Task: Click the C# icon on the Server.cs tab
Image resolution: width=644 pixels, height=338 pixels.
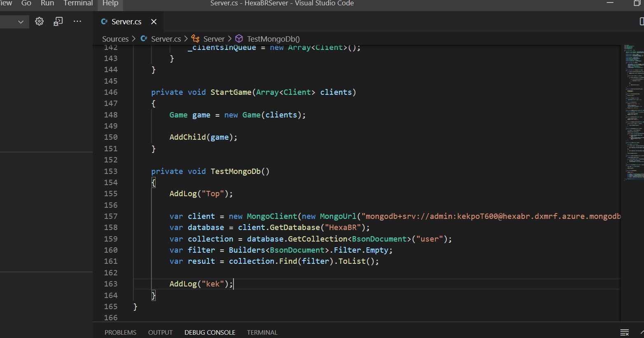Action: point(104,21)
